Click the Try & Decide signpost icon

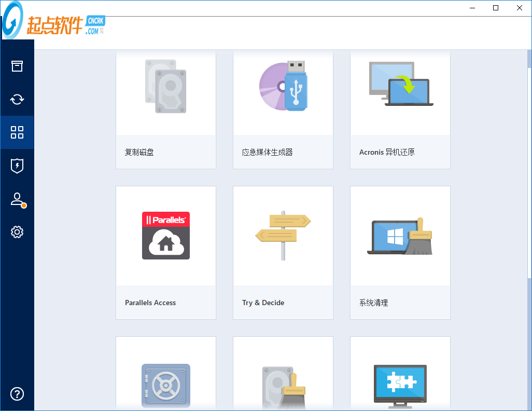[283, 236]
